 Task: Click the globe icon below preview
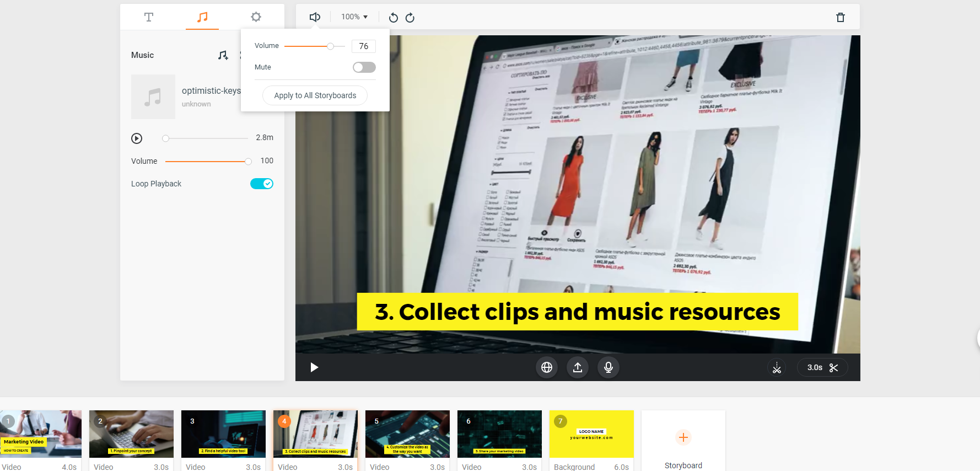tap(547, 367)
